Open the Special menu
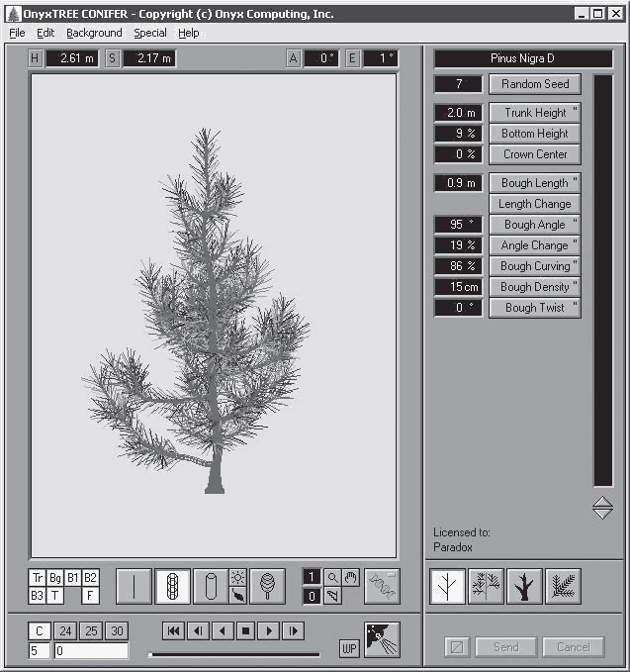Viewport: 630px width, 672px height. [150, 33]
